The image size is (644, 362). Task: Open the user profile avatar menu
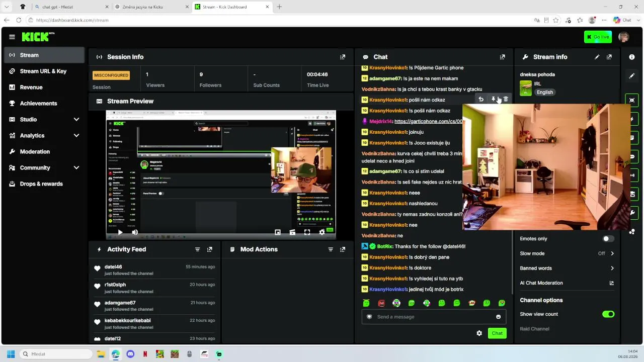pos(624,37)
